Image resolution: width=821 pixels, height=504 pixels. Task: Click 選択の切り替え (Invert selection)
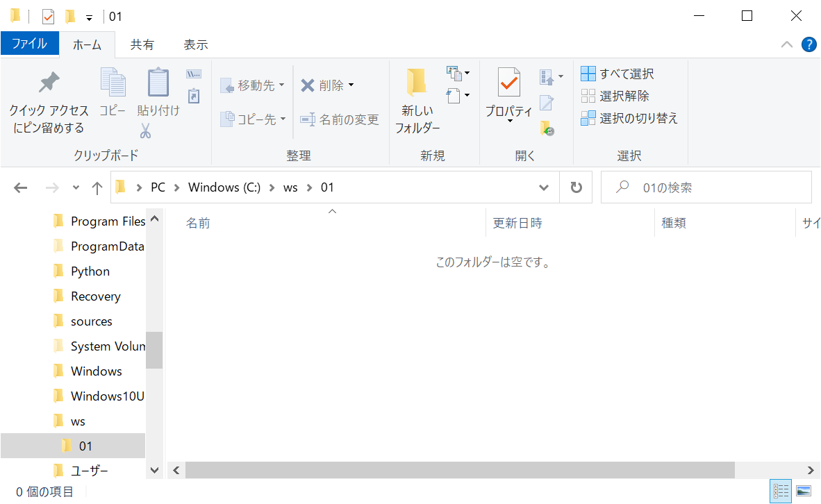[x=629, y=118]
